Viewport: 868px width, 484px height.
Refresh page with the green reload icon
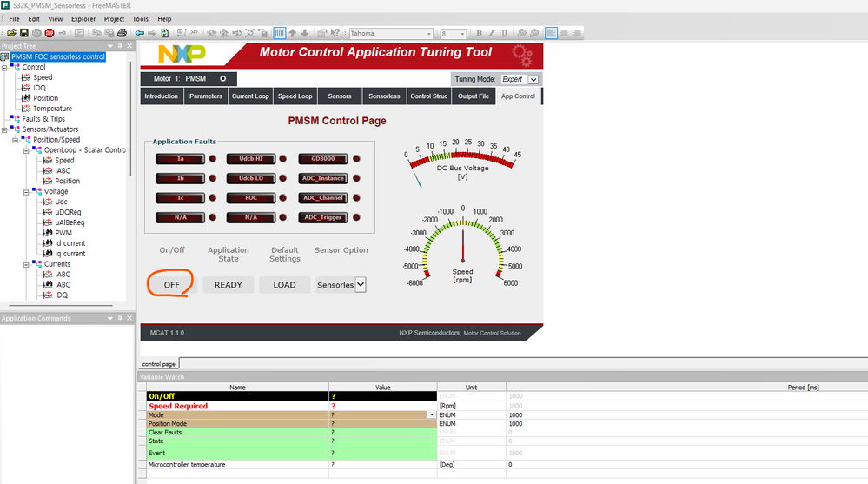click(164, 33)
